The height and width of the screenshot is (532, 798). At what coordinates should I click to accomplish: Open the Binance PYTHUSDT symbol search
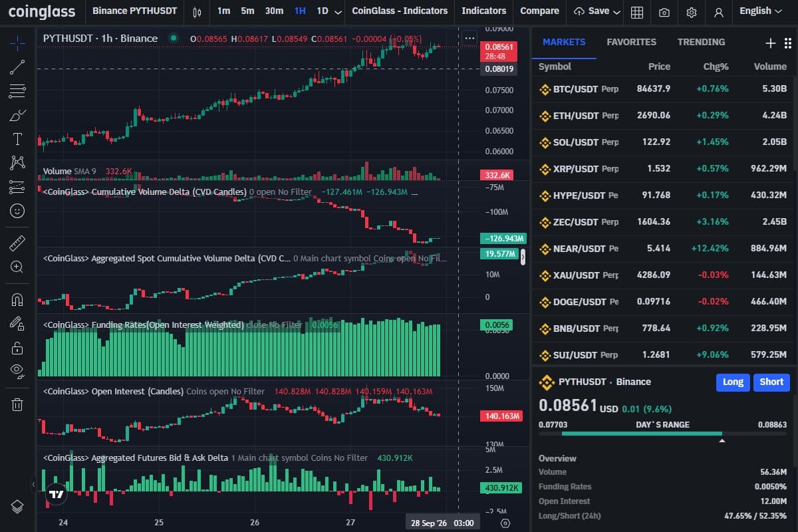[x=135, y=11]
